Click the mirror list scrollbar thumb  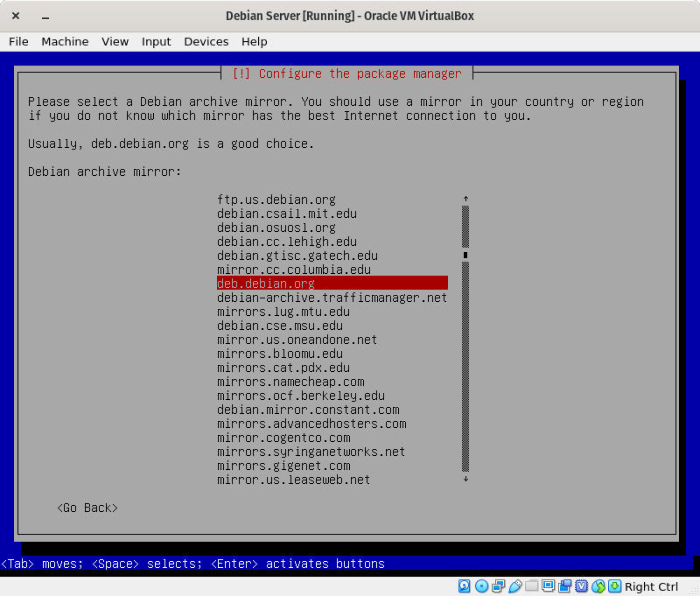pyautogui.click(x=465, y=255)
